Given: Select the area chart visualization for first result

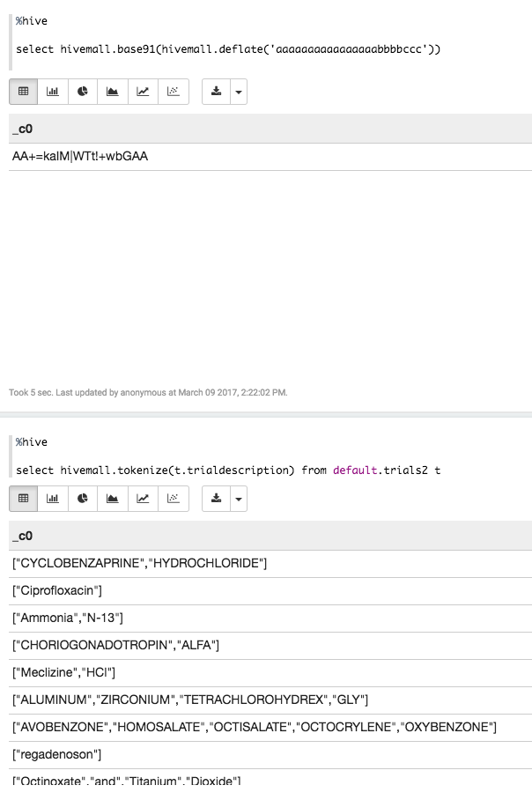Looking at the screenshot, I should [112, 91].
